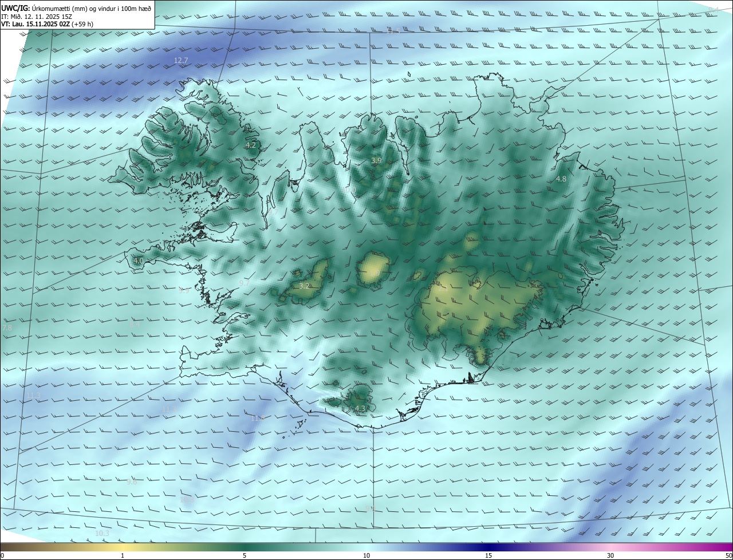This screenshot has height=560, width=733.
Task: Click the 11.5 value label
Action: click(x=393, y=31)
